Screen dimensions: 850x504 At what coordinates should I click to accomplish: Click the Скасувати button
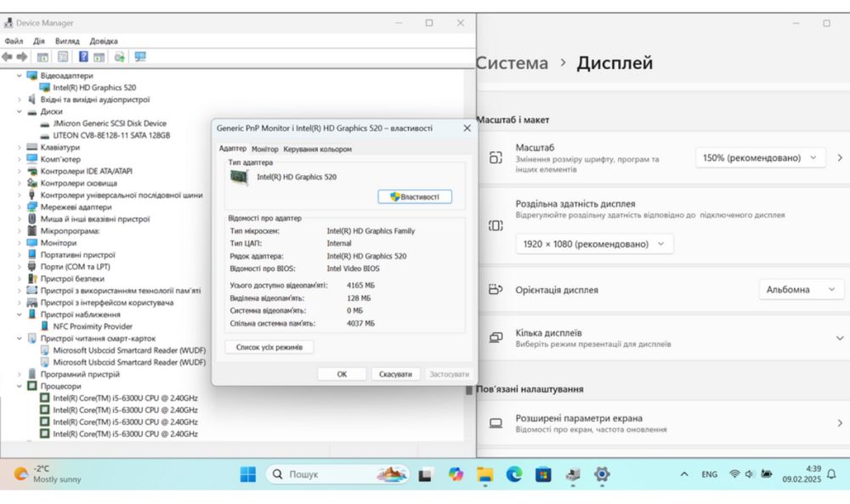(x=395, y=374)
